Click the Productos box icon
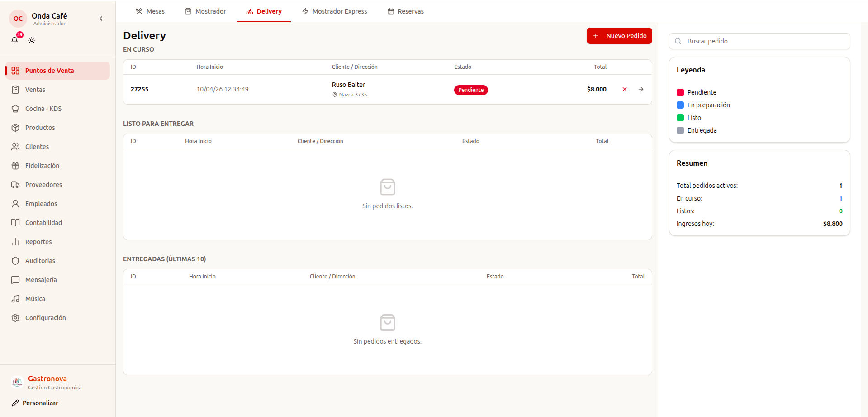Screen dimensions: 868x417 (x=15, y=128)
